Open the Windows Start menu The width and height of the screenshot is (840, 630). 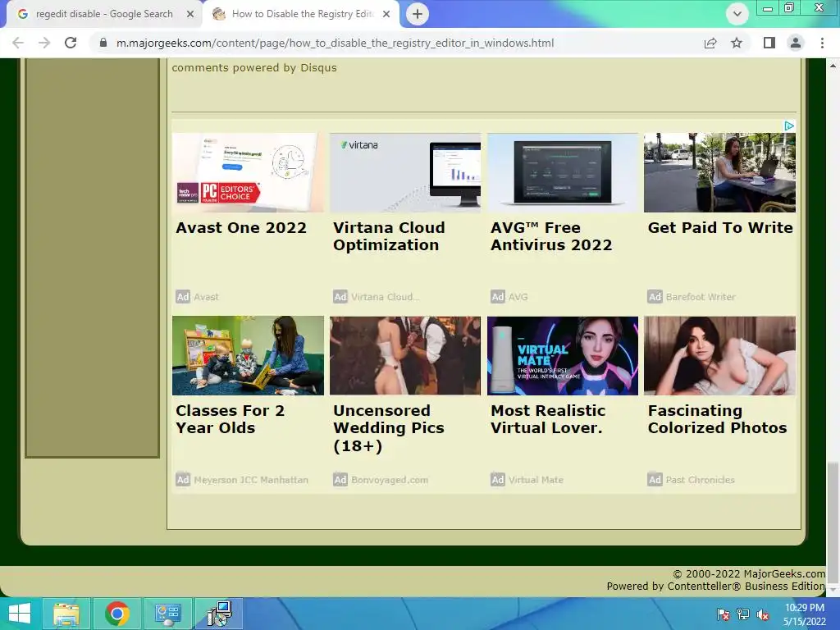click(20, 614)
